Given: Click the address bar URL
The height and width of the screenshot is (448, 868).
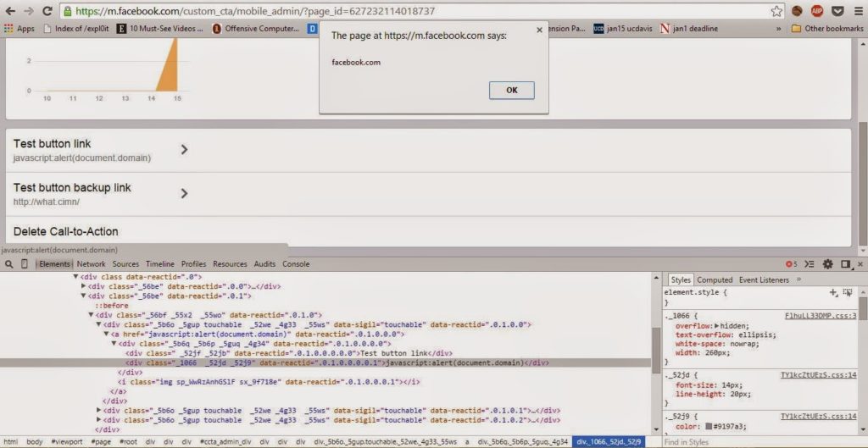Looking at the screenshot, I should pos(254,11).
